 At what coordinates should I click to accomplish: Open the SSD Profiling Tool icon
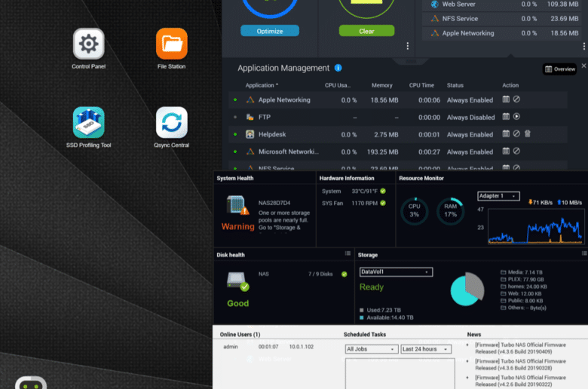click(88, 122)
